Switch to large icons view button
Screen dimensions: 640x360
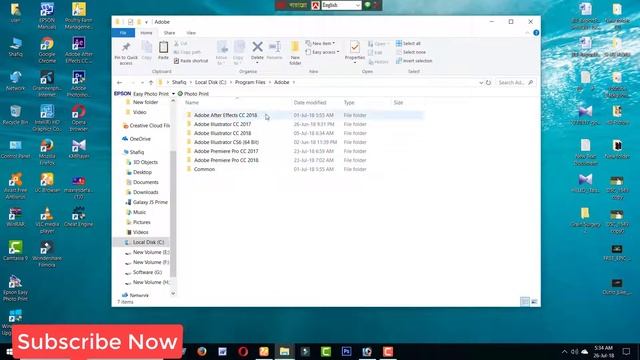[534, 302]
